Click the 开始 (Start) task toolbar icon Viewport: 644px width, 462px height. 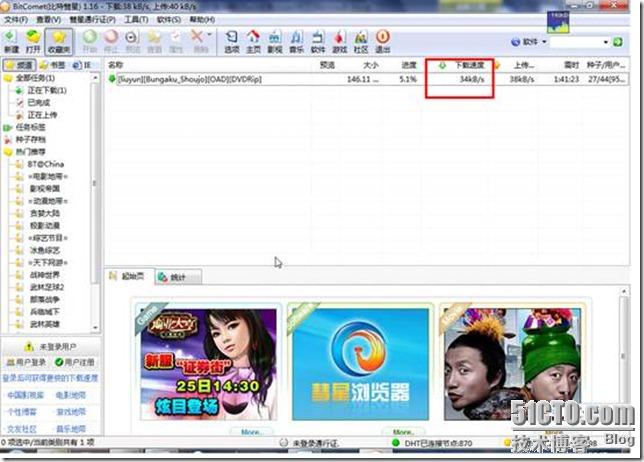90,41
